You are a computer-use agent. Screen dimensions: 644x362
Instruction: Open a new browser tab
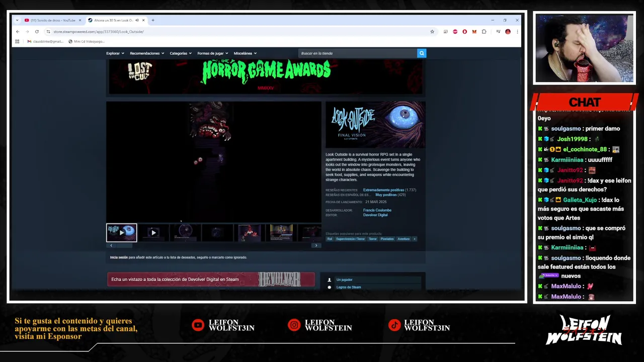(x=153, y=20)
